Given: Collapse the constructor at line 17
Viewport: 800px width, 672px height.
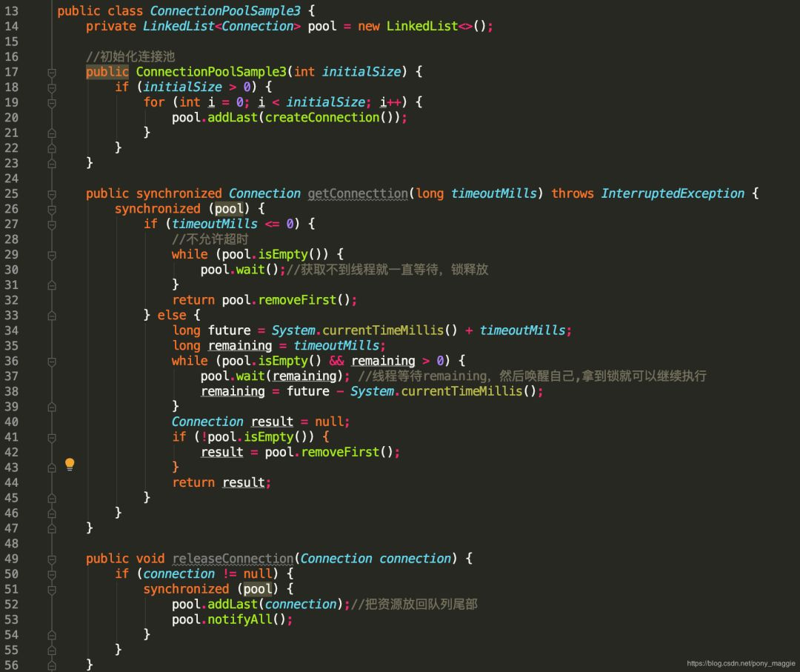Looking at the screenshot, I should pyautogui.click(x=52, y=72).
